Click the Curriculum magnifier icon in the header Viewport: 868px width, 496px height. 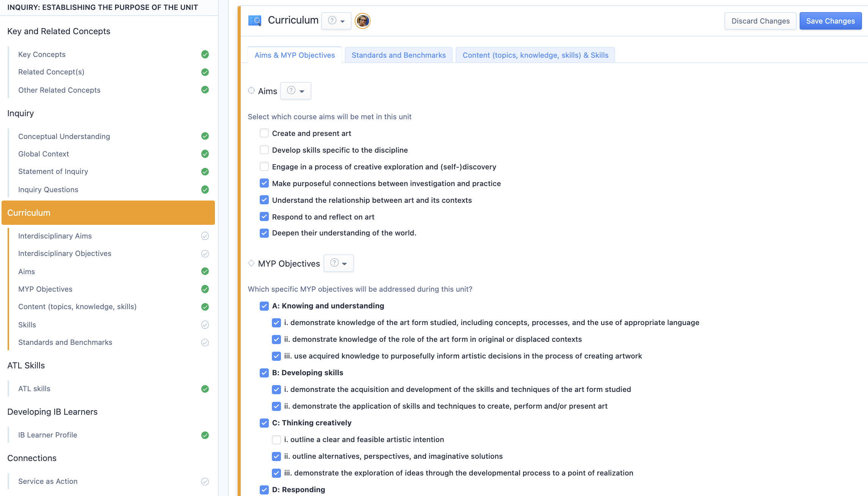coord(254,21)
